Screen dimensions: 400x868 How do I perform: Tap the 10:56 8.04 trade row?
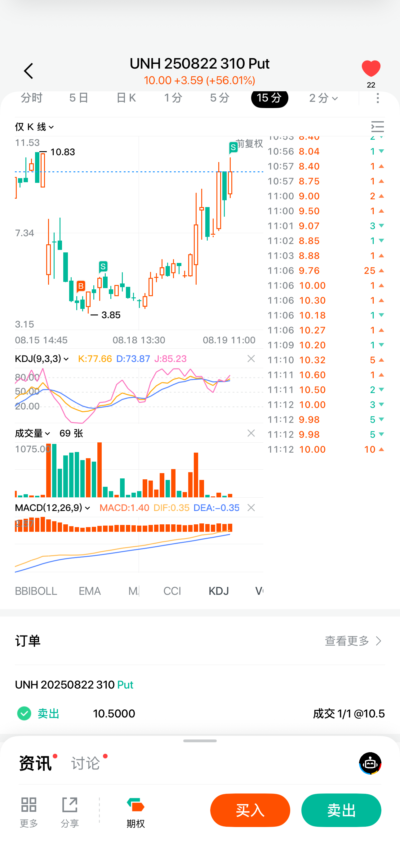[326, 151]
